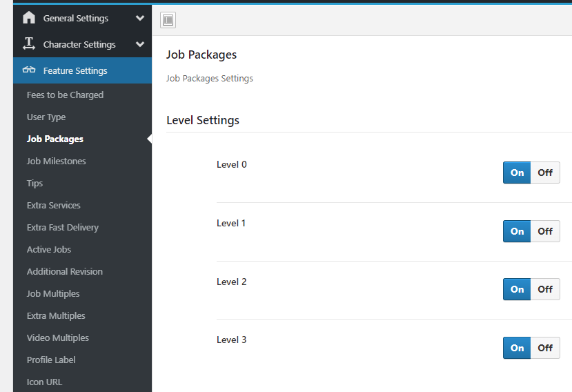This screenshot has width=572, height=392.
Task: Turn Level 0 On
Action: pyautogui.click(x=517, y=173)
